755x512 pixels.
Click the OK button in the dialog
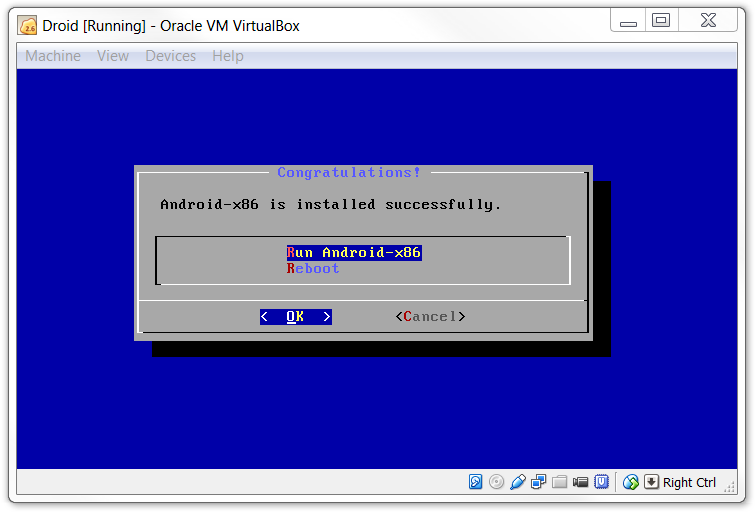click(x=296, y=316)
